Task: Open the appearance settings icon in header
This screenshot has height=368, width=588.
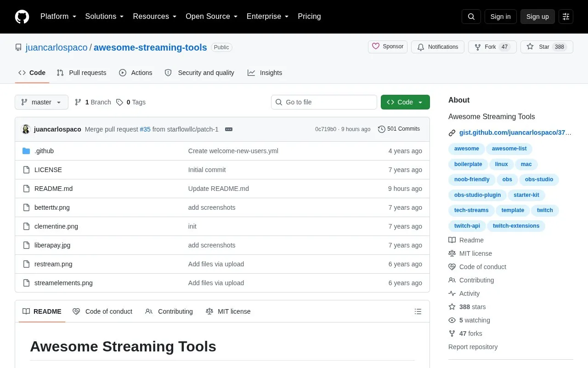Action: pyautogui.click(x=566, y=17)
